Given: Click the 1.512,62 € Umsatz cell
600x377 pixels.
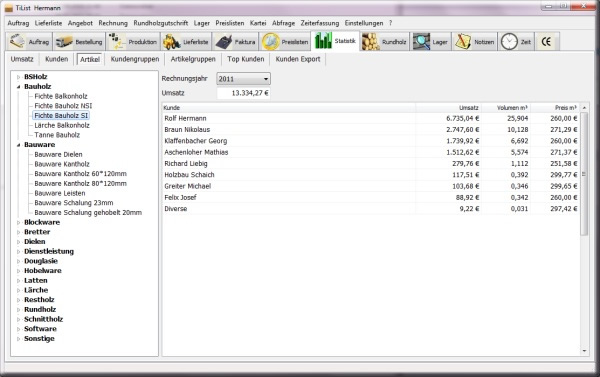Looking at the screenshot, I should [462, 152].
